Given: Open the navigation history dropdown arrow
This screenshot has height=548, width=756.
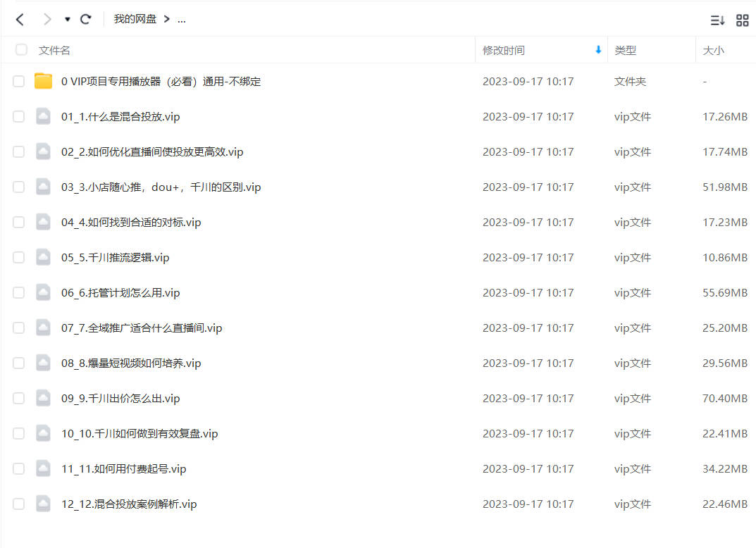Looking at the screenshot, I should click(x=68, y=19).
